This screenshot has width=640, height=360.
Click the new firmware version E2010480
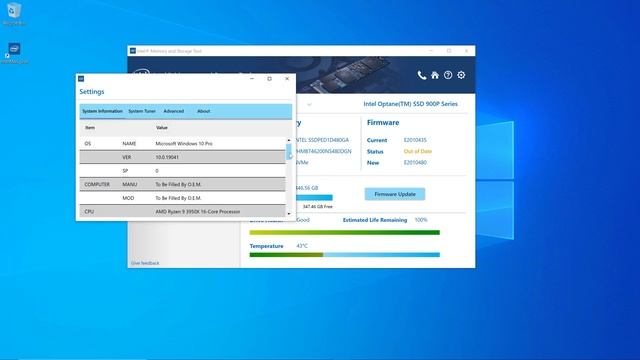415,162
